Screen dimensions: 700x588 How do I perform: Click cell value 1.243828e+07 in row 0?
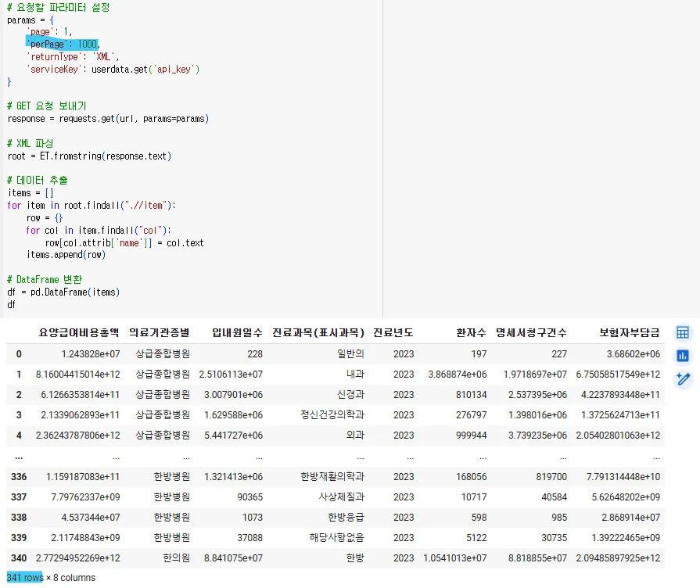pyautogui.click(x=91, y=354)
